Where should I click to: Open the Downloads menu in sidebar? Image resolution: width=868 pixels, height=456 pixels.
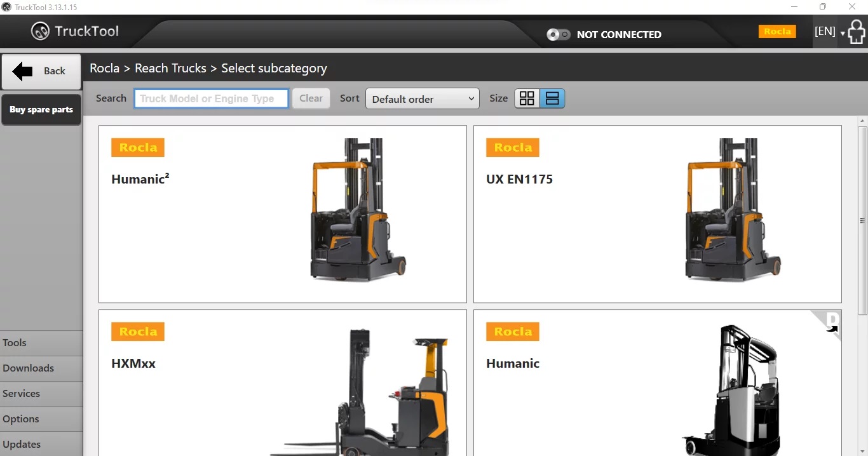coord(41,368)
